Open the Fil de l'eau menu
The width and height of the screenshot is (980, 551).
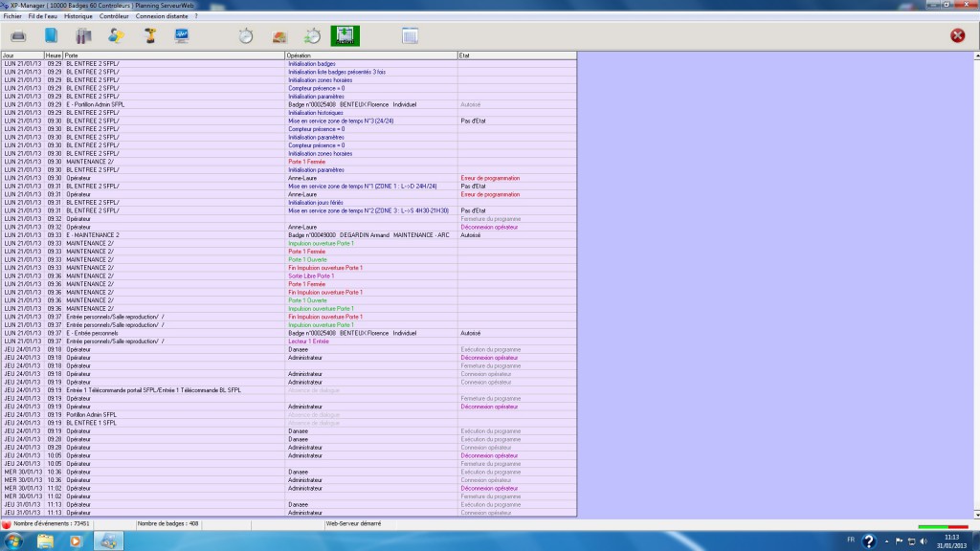click(42, 16)
